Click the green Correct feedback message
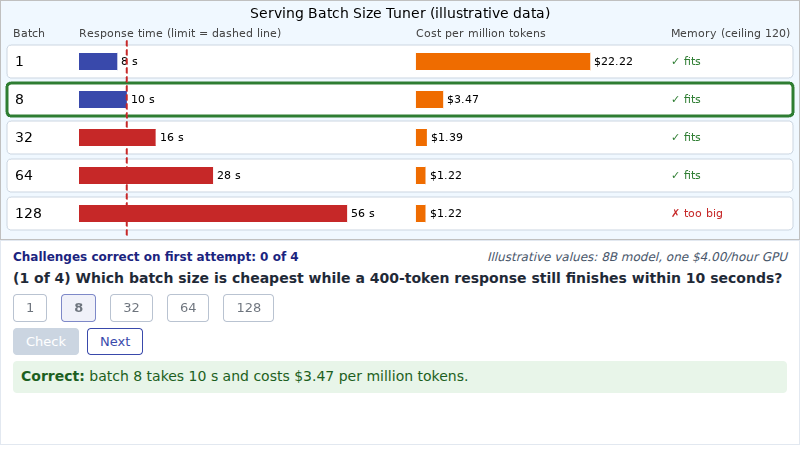Viewport: 800px width, 449px height. click(x=400, y=377)
